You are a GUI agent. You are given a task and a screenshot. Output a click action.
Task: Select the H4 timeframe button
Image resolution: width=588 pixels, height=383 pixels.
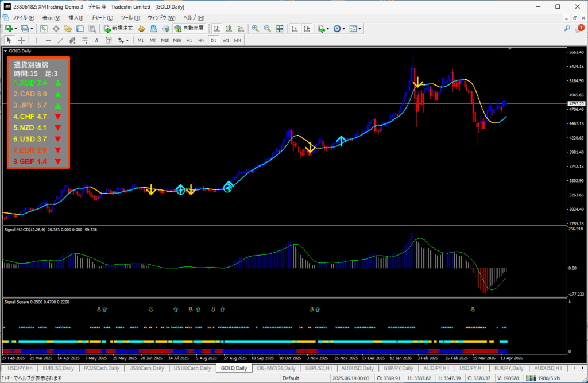[201, 40]
